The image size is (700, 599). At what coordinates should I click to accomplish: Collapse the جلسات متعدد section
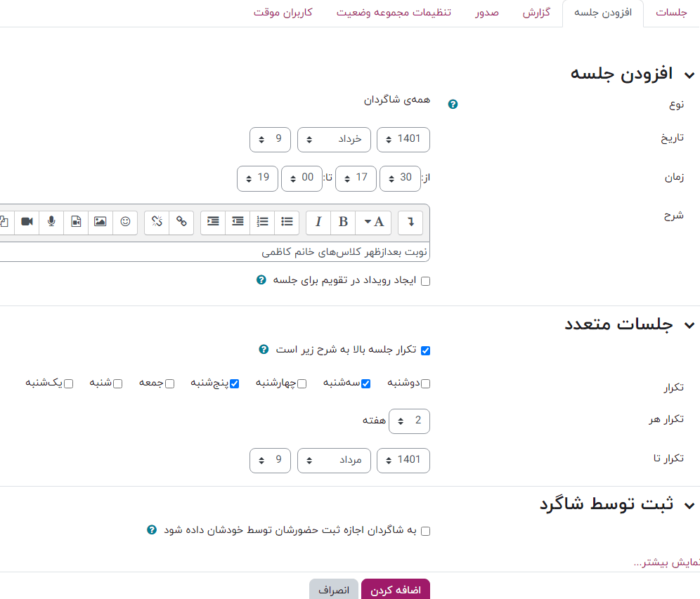coord(689,324)
